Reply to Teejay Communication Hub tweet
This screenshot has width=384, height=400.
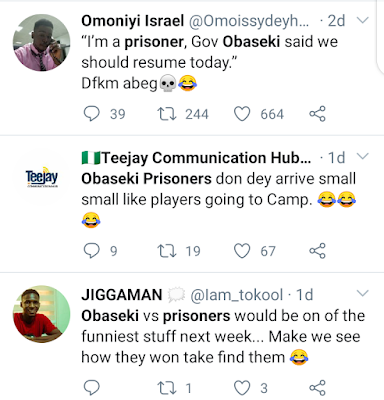(x=91, y=251)
